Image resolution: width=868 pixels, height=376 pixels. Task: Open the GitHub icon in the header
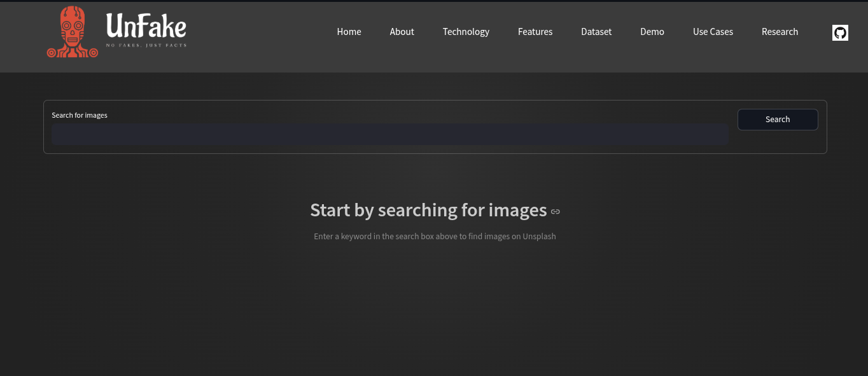pyautogui.click(x=840, y=32)
